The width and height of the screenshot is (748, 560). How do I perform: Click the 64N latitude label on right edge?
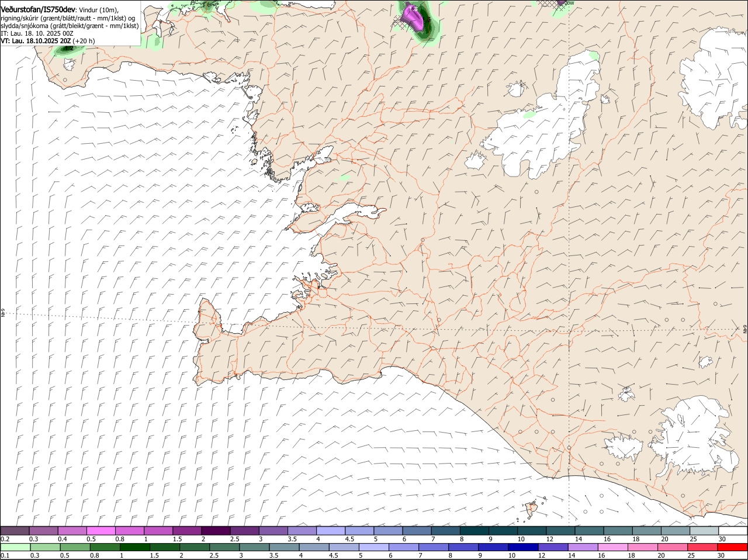point(745,330)
